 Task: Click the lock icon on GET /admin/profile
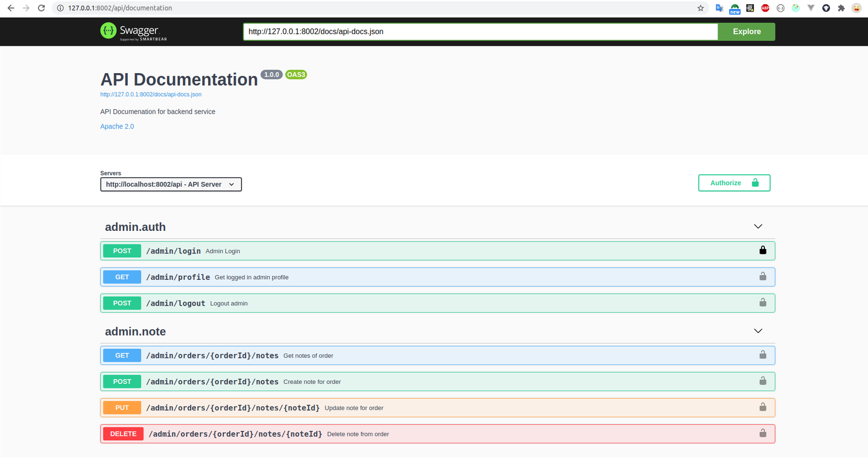[x=763, y=277]
